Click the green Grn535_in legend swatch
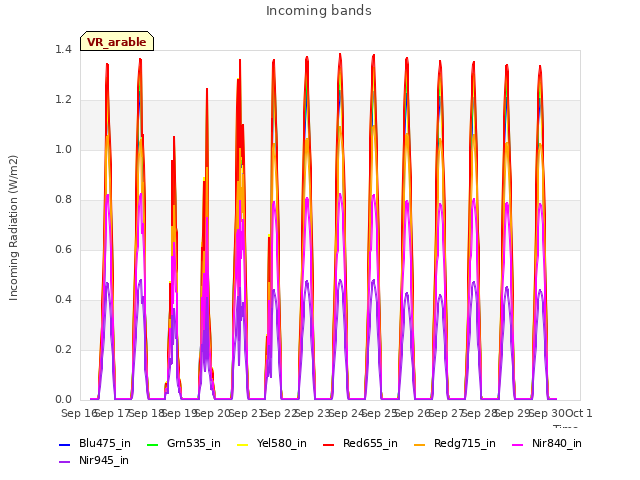 (152, 444)
